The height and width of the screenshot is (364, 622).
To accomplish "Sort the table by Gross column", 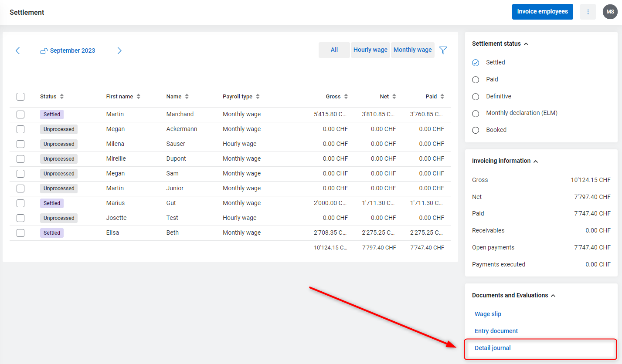I will (346, 97).
